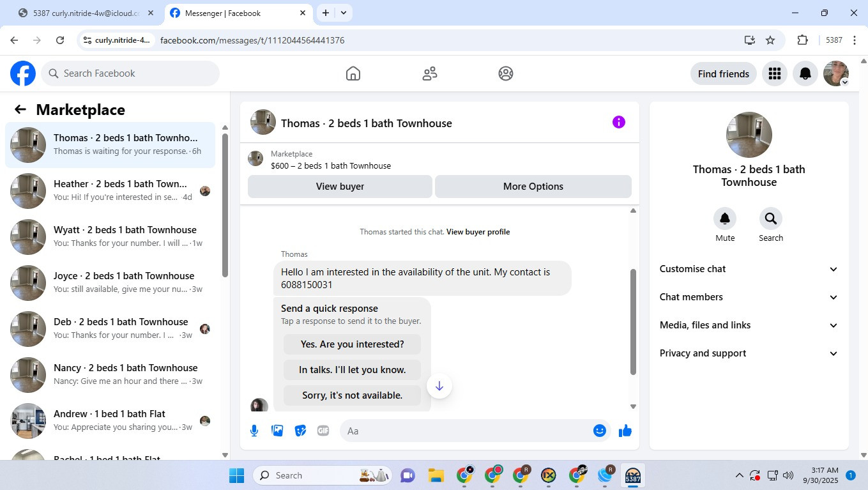Open the Facebook menu grid icon
This screenshot has width=868, height=490.
(x=775, y=73)
